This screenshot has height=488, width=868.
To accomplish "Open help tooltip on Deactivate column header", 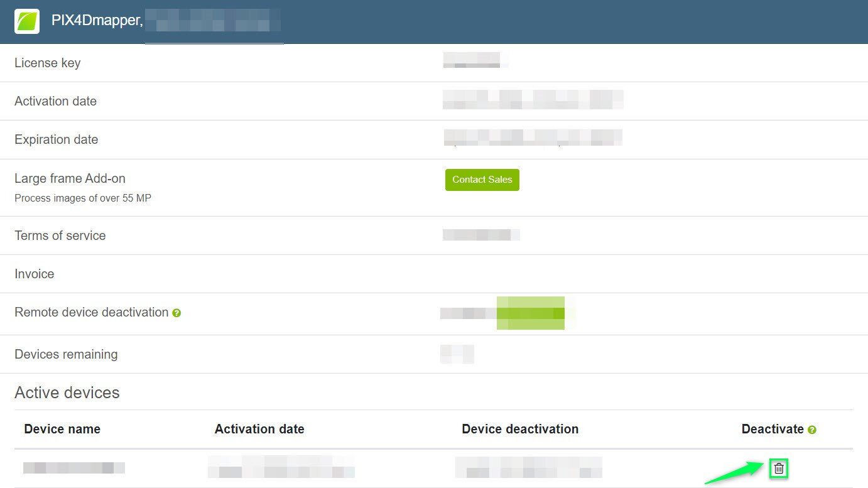I will (812, 430).
